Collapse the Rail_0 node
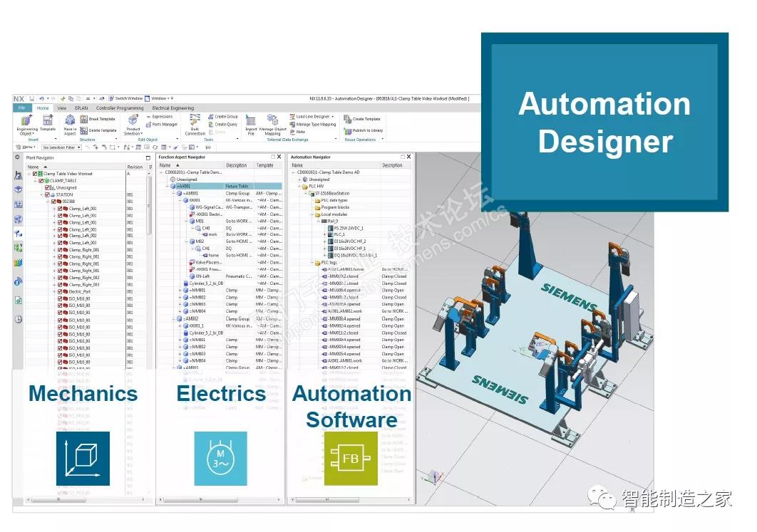 (318, 221)
